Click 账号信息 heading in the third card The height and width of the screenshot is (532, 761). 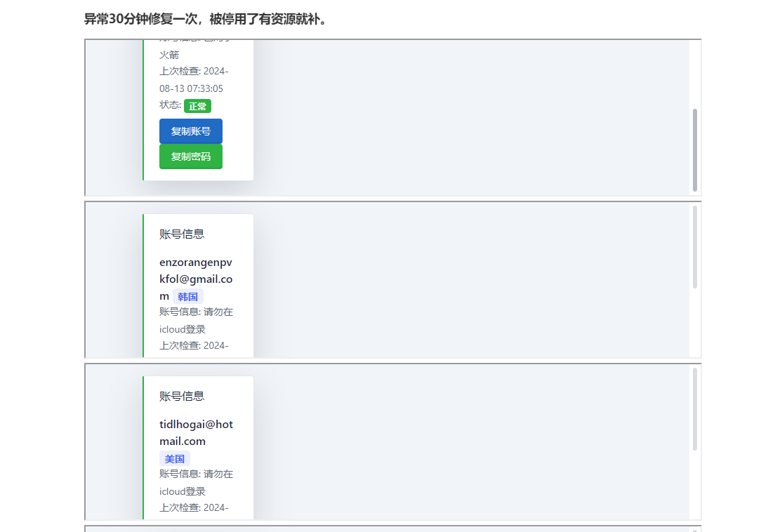pos(181,396)
